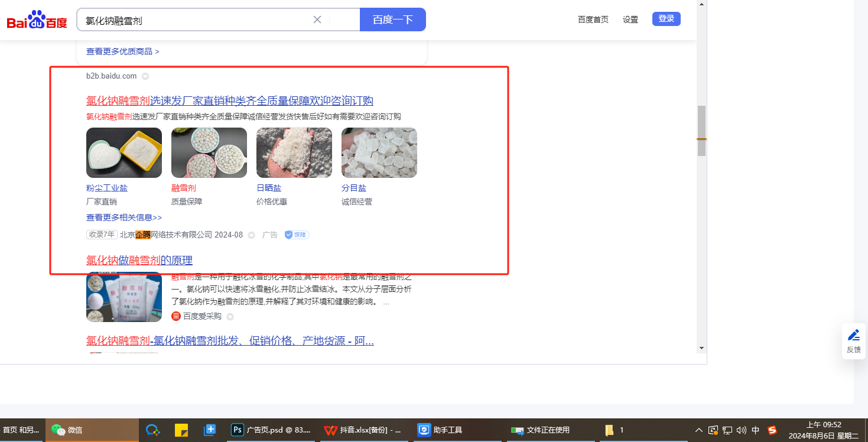Clear the search box with the X icon
The image size is (868, 442).
click(x=317, y=19)
